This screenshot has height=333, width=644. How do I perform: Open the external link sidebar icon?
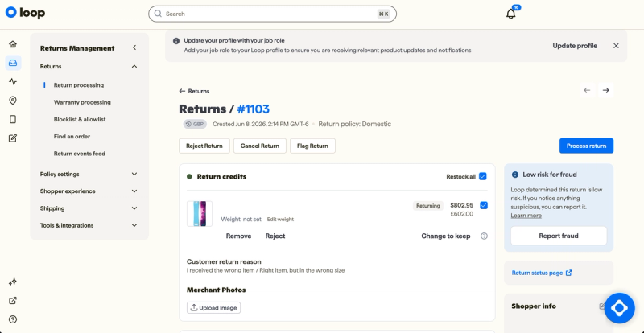(13, 301)
